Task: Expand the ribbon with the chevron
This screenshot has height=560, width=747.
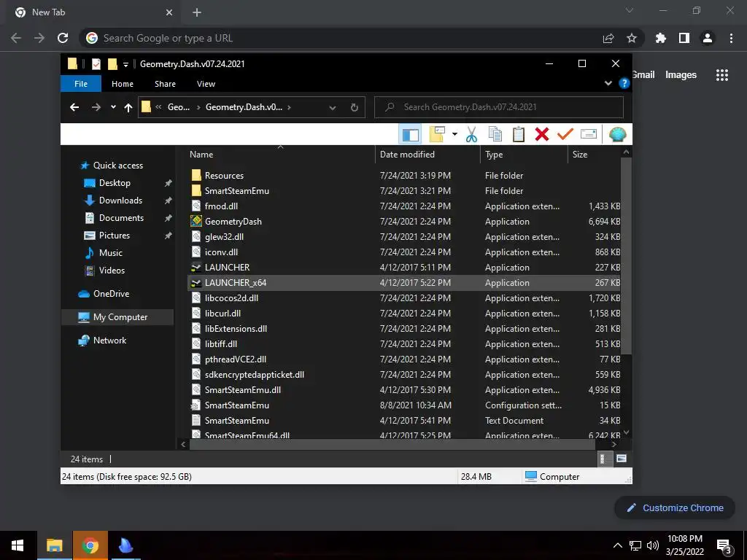Action: [x=608, y=83]
